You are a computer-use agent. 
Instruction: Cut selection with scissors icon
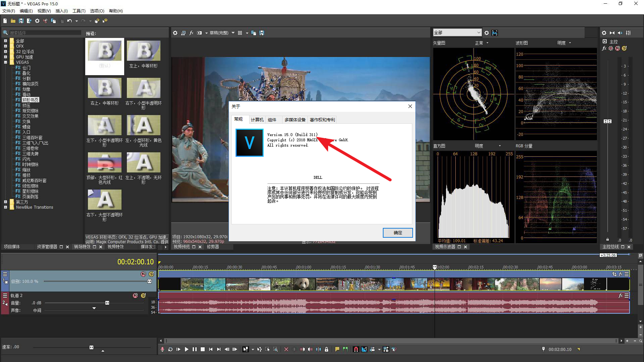click(45, 21)
